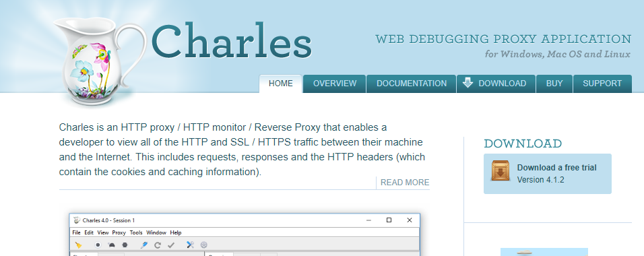644x256 pixels.
Task: Open the SUPPORT navigation tab
Action: (602, 84)
